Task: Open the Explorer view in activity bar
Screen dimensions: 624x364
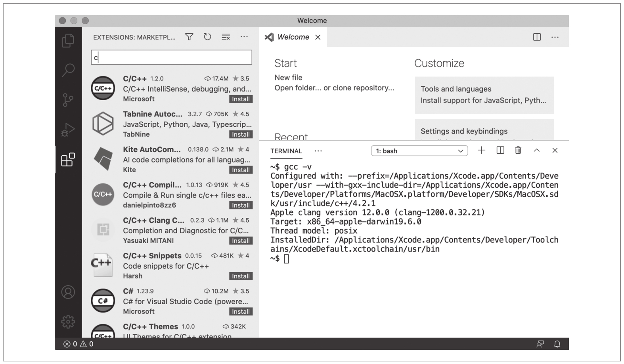Action: [68, 40]
